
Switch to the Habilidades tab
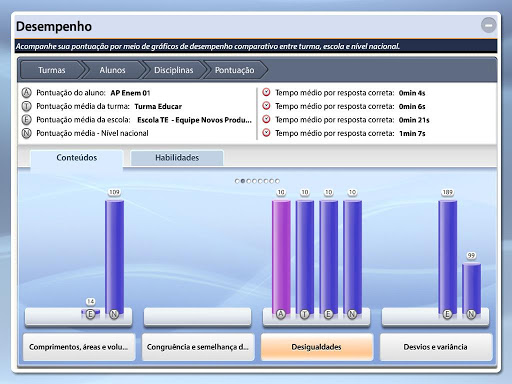tap(177, 158)
